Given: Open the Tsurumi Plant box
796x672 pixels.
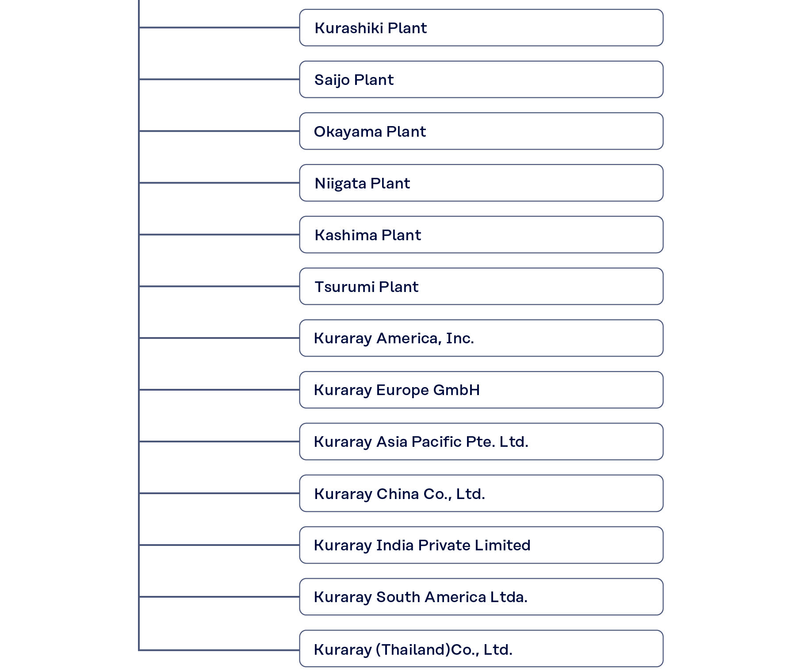Looking at the screenshot, I should pyautogui.click(x=481, y=287).
